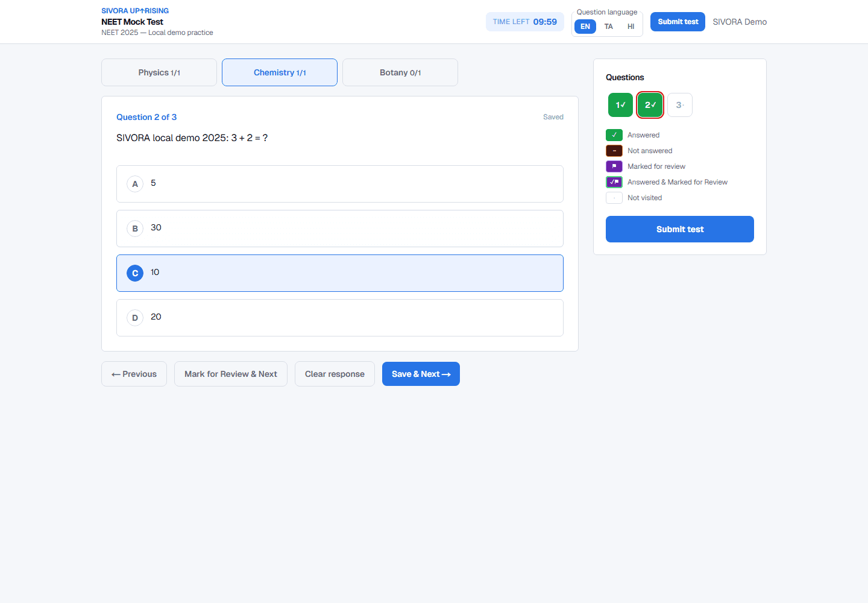Image resolution: width=868 pixels, height=603 pixels.
Task: Set question language to Tamil (TA)
Action: tap(609, 27)
